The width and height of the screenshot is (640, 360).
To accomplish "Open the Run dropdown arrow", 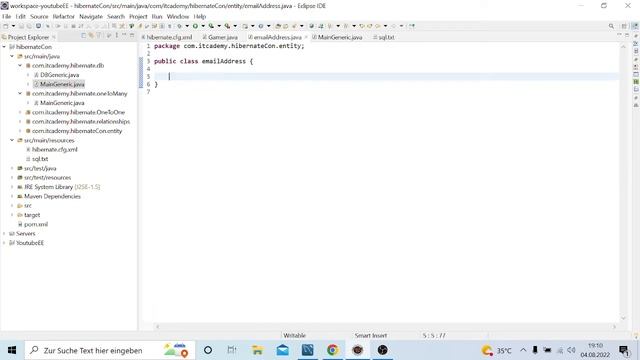I will (203, 26).
